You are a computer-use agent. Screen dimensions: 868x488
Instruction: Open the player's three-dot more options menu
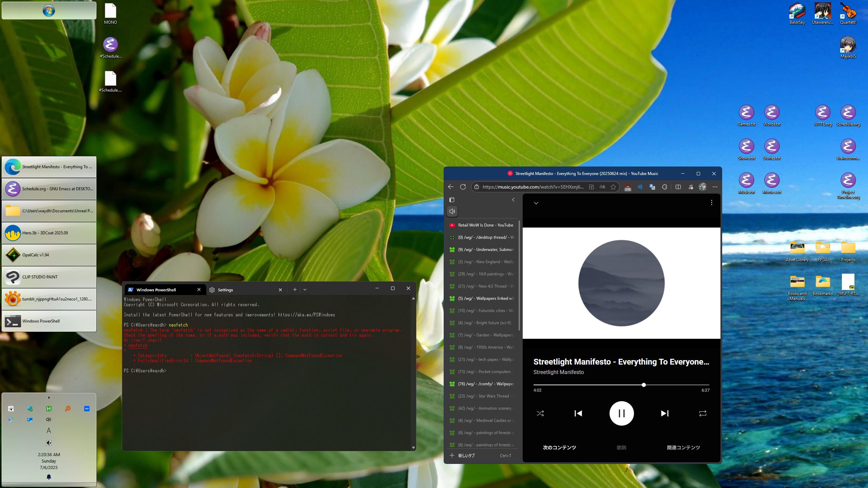711,202
